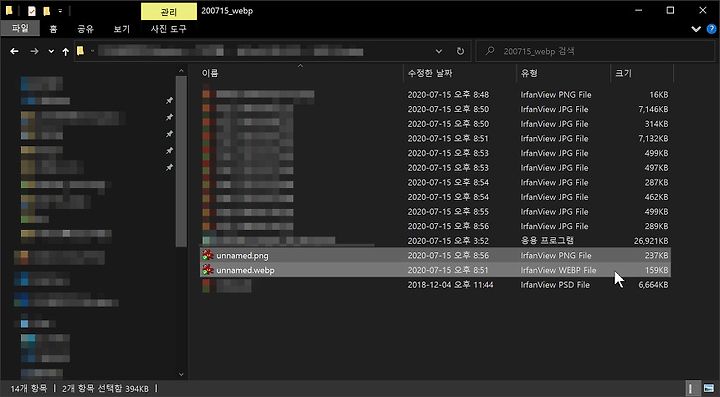Switch to the 보기 ribbon tab

[122, 29]
